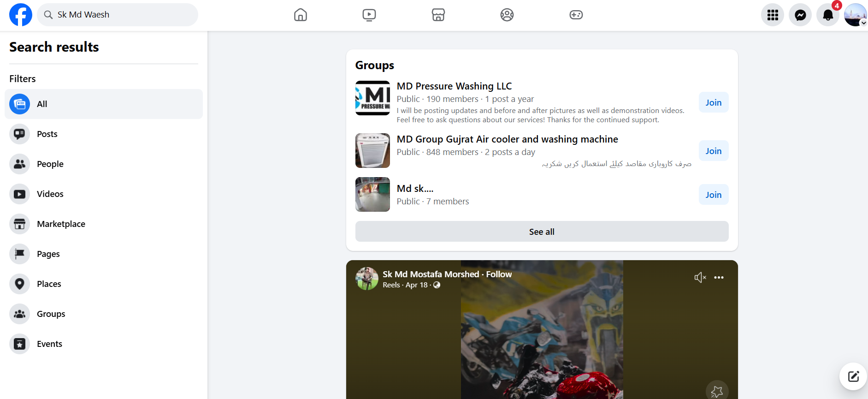Follow Sk Md Mostafa Morshed
Viewport: 868px width, 399px height.
click(x=499, y=274)
